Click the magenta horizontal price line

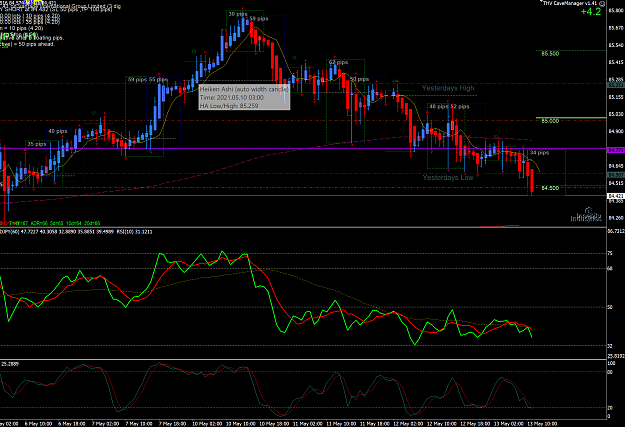303,149
